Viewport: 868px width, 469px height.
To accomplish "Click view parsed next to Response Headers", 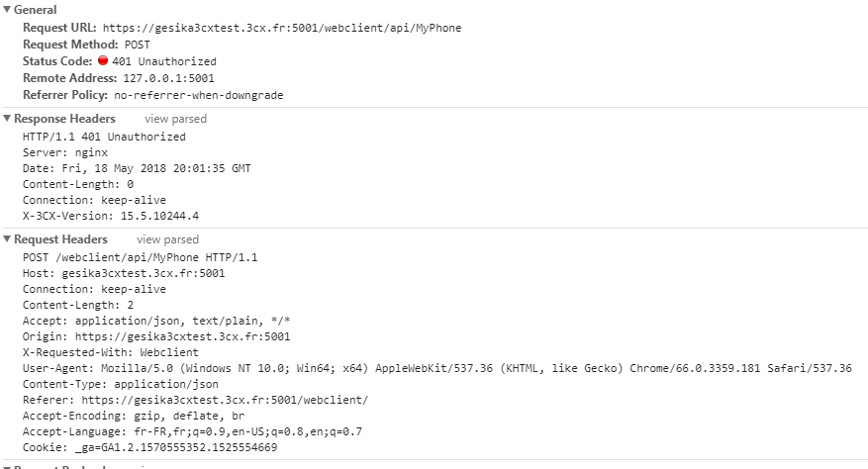I will (175, 119).
